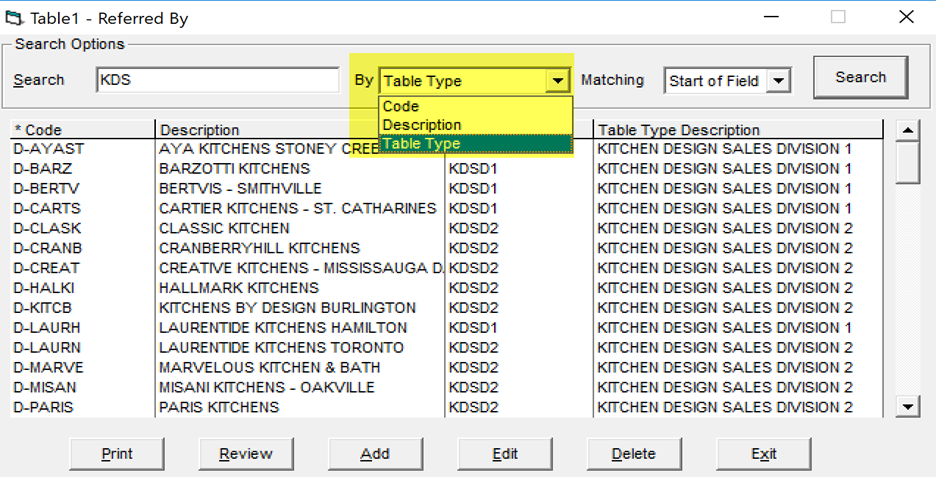Screen dimensions: 937x477
Task: Select the D-CARTS row code
Action: [47, 209]
